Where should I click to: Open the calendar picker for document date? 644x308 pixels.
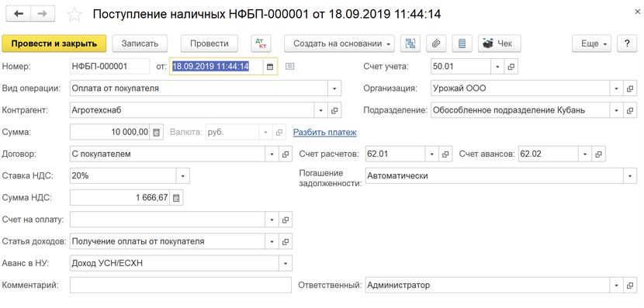point(270,66)
